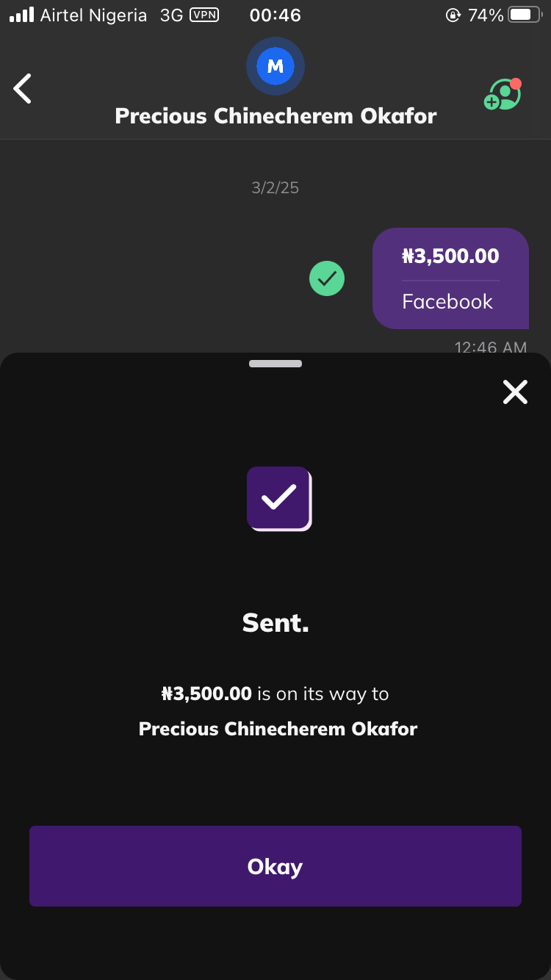Screen dimensions: 551x980
Task: Tap the cellular signal bars
Action: point(22,15)
